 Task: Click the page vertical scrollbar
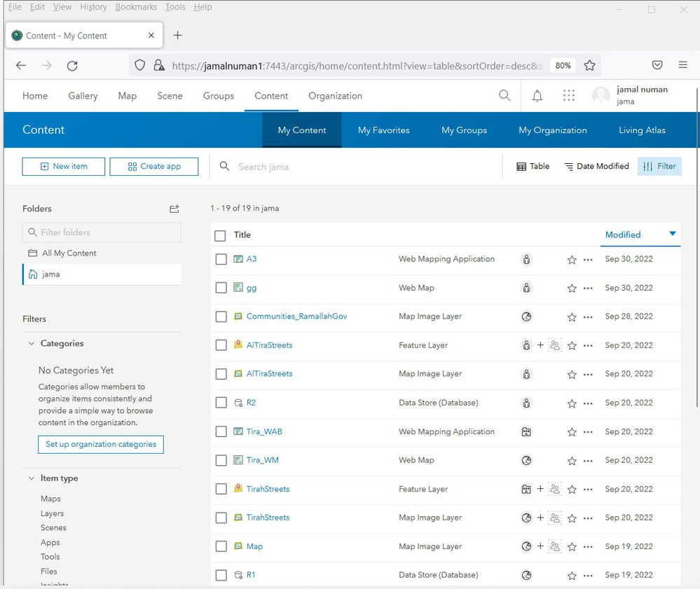pos(696,248)
